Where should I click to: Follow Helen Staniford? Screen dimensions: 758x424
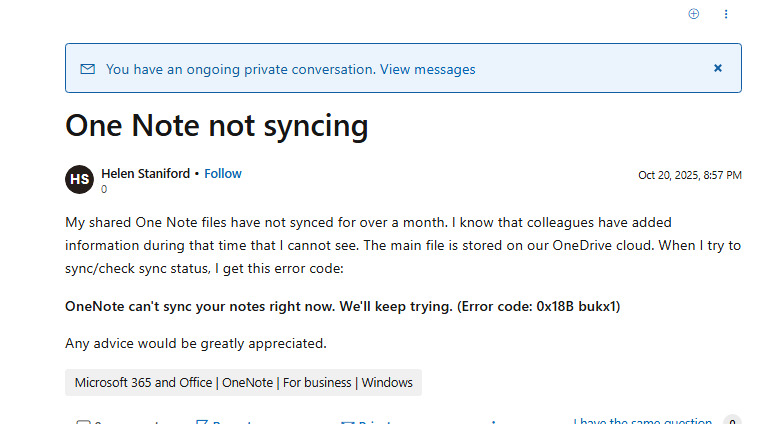click(223, 174)
